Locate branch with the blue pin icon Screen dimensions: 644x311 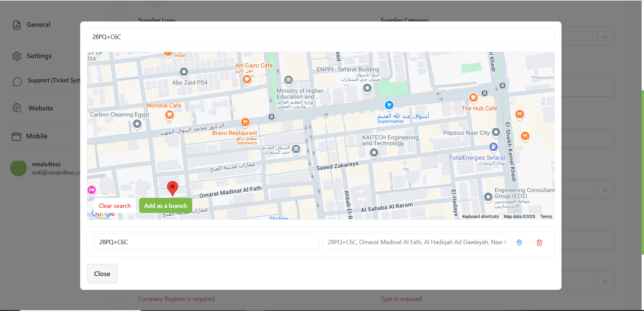click(519, 242)
